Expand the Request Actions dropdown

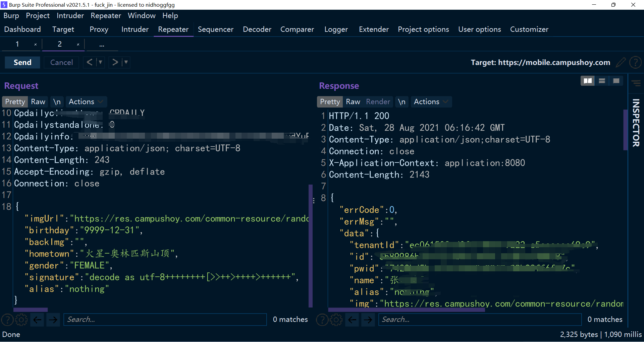(x=86, y=102)
